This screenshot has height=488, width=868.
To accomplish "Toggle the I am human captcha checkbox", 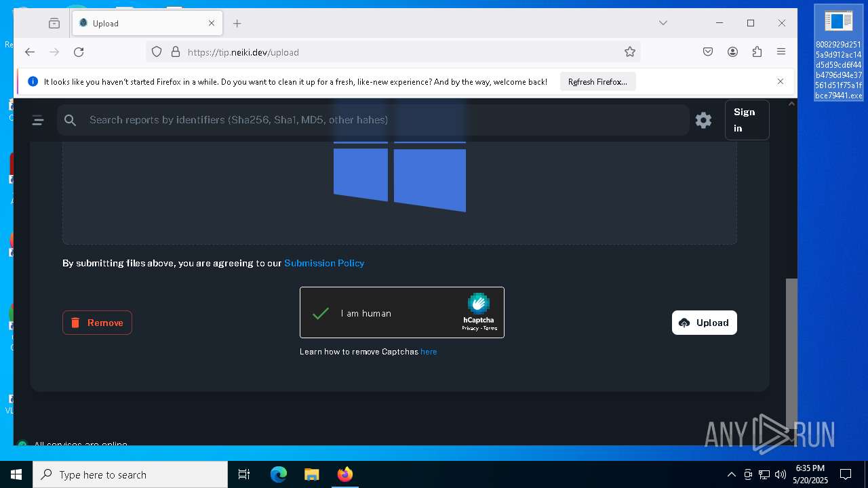I will pos(321,313).
